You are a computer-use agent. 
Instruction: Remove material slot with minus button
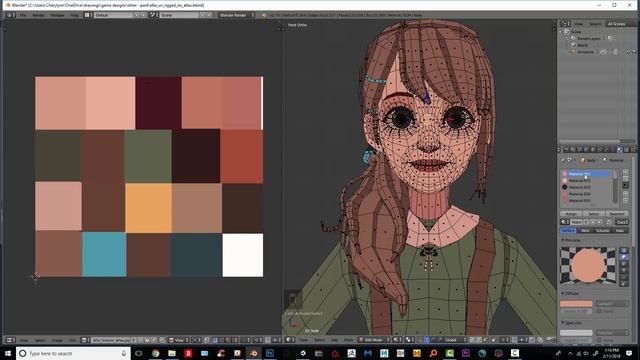tap(626, 179)
